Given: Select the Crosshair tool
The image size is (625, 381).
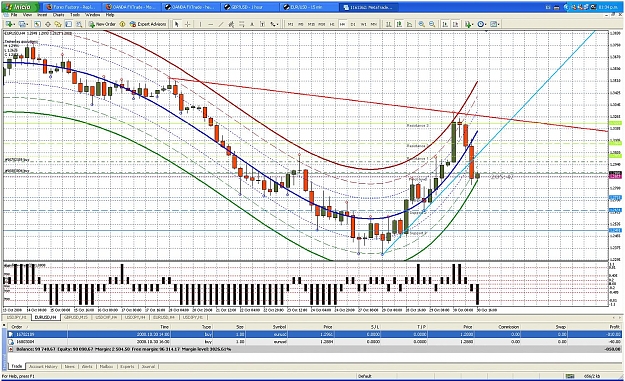Looking at the screenshot, I should [187, 24].
